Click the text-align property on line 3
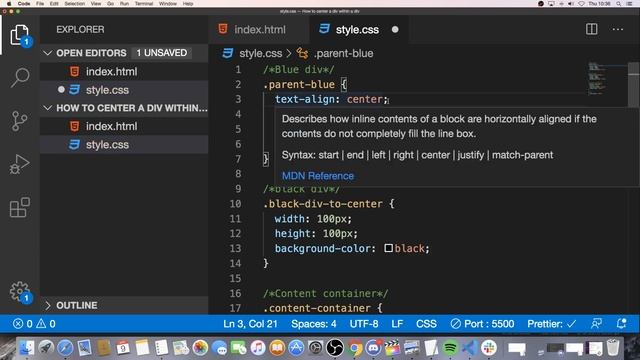Image resolution: width=640 pixels, height=360 pixels. (x=304, y=99)
